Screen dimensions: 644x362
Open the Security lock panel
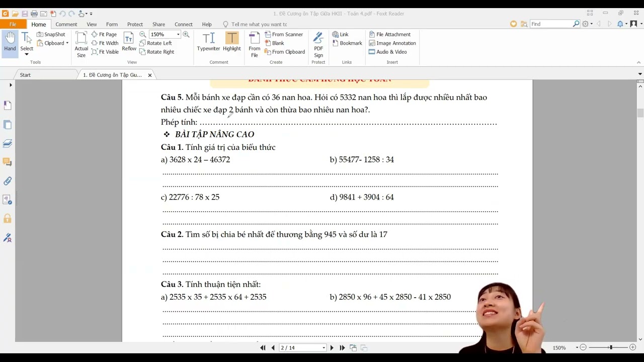click(8, 219)
